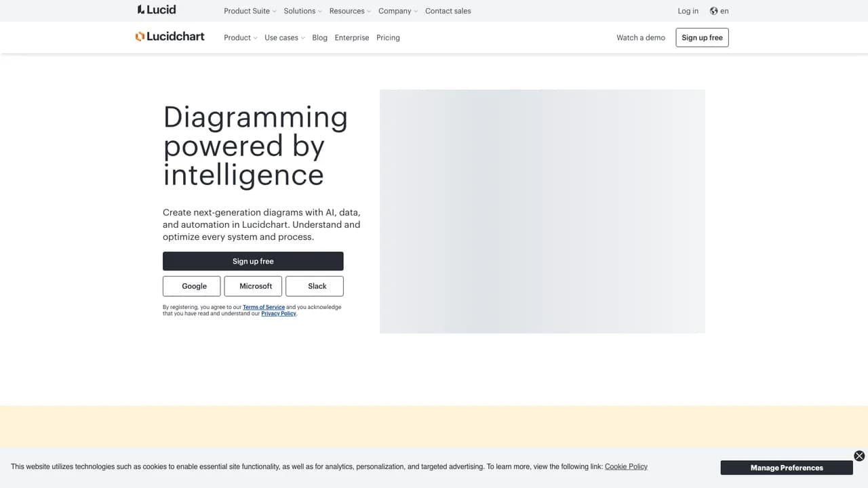Click the outlined Sign up free button in header
The image size is (868, 488).
click(702, 38)
